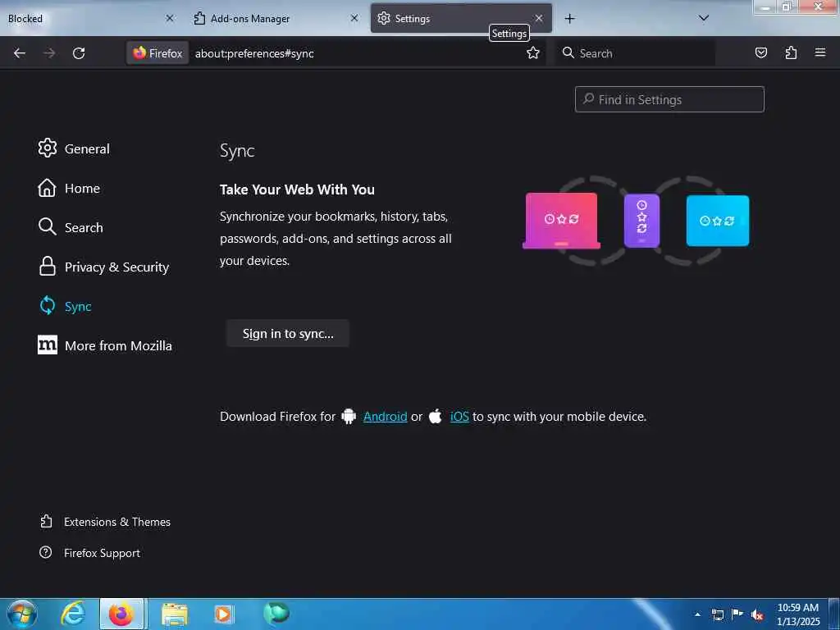The image size is (840, 630).
Task: Click Sign in to sync button
Action: tap(288, 334)
